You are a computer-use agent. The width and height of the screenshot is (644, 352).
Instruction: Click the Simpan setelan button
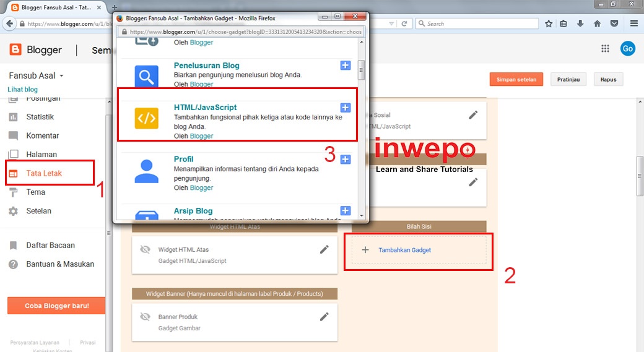pos(516,80)
